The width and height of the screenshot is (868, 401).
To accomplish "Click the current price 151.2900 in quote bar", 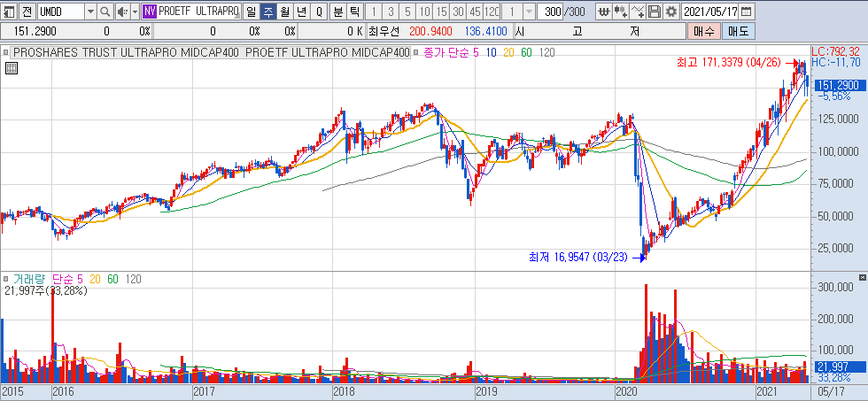I will pos(35,32).
